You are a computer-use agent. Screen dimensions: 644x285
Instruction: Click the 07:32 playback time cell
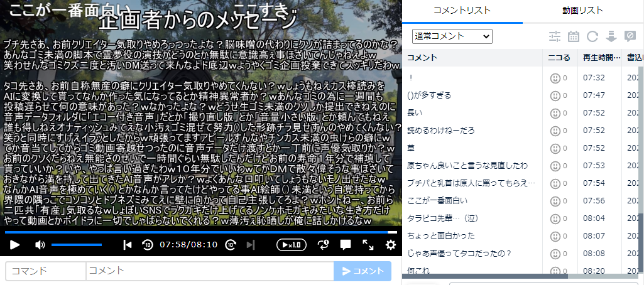[x=594, y=78]
